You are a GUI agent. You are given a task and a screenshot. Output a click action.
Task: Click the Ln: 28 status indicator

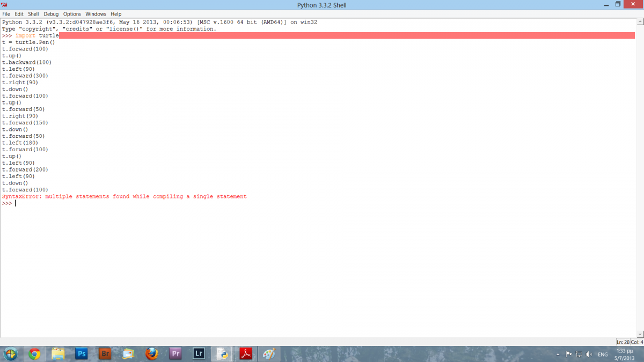click(x=623, y=342)
